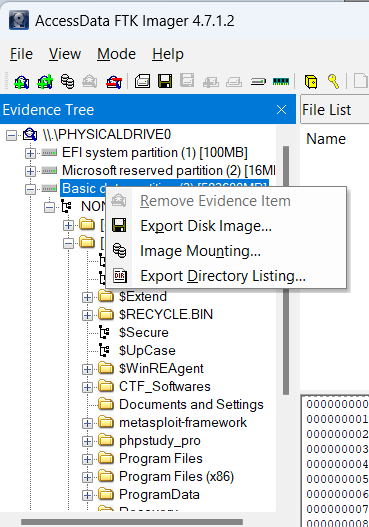Click the $Secure tree node icon
Image resolution: width=369 pixels, height=527 pixels.
pyautogui.click(x=104, y=332)
